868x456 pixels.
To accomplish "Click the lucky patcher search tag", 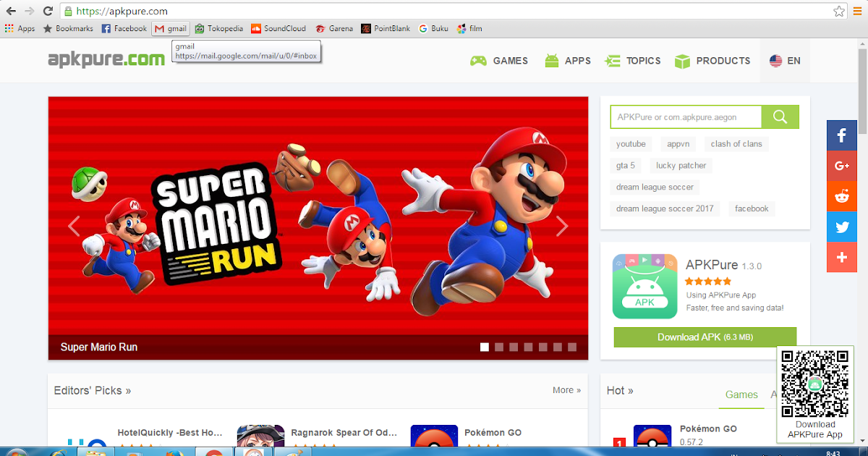I will pyautogui.click(x=681, y=166).
